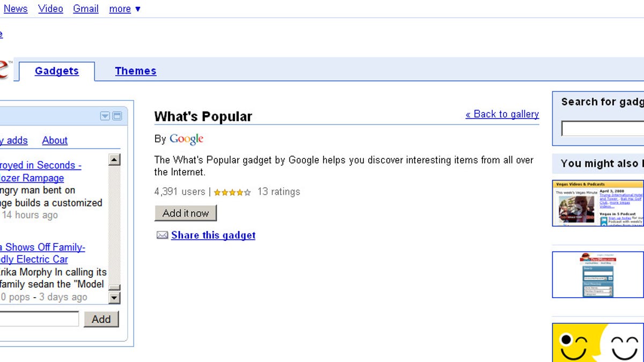This screenshot has width=644, height=362.
Task: Open the Gmail link in the top bar
Action: tap(85, 9)
